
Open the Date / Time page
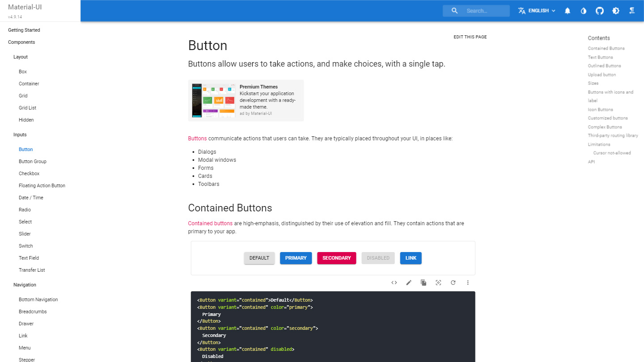click(31, 198)
